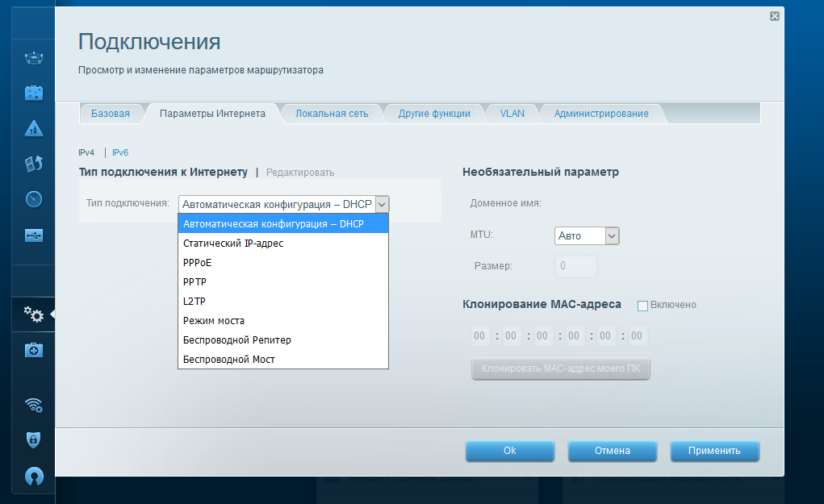This screenshot has width=824, height=504.
Task: Enable MAC cloning Включено checkbox
Action: (x=642, y=306)
